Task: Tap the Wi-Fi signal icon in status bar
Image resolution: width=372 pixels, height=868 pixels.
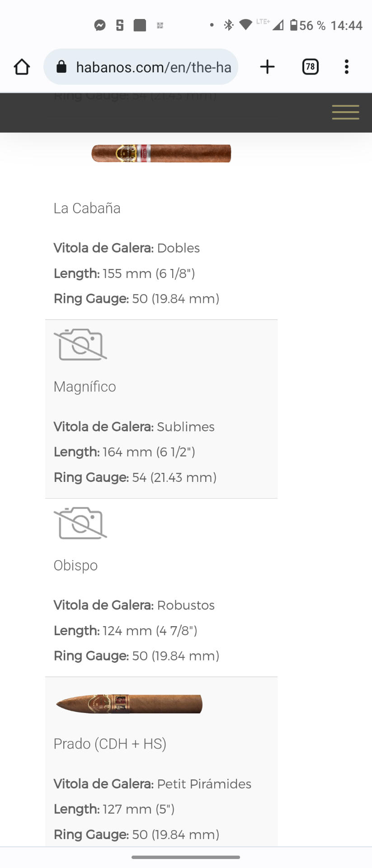Action: click(x=245, y=25)
